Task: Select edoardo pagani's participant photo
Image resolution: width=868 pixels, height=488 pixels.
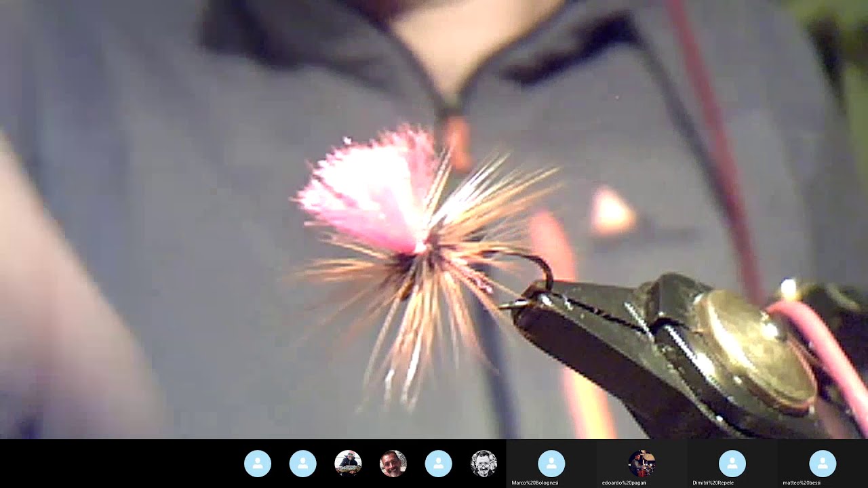Action: (642, 464)
